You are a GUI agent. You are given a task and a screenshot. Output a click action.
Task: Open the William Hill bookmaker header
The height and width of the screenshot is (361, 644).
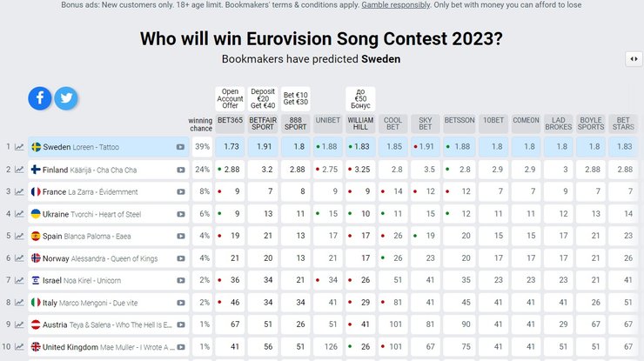(x=360, y=124)
